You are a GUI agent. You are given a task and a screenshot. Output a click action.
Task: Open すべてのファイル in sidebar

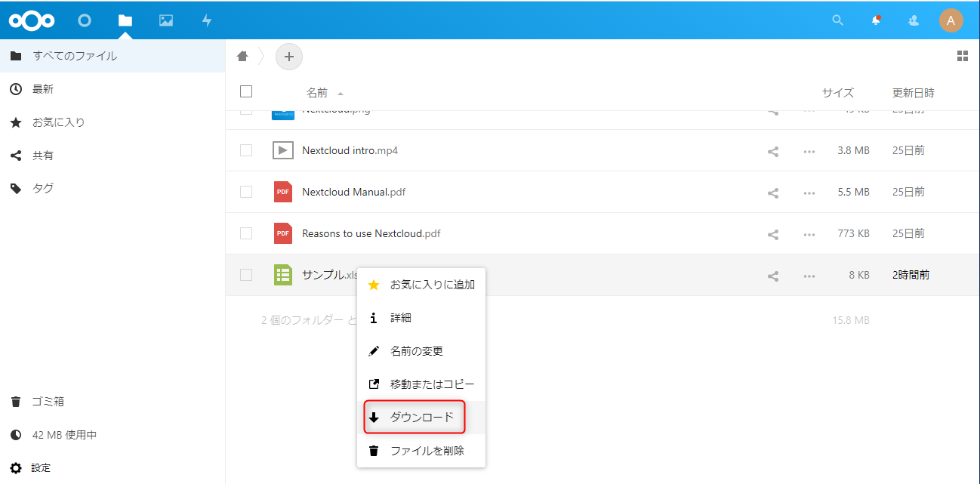tap(112, 56)
